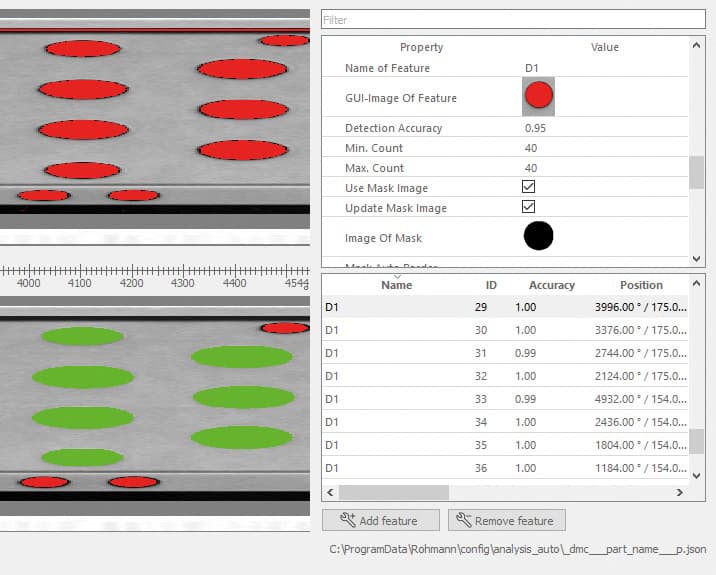
Task: Click the Remove feature button
Action: pos(507,520)
